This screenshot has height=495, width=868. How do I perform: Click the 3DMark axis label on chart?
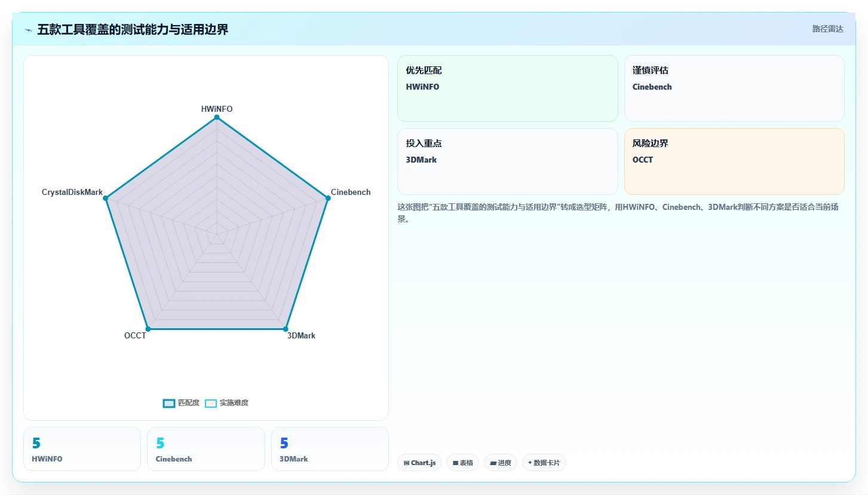coord(301,335)
